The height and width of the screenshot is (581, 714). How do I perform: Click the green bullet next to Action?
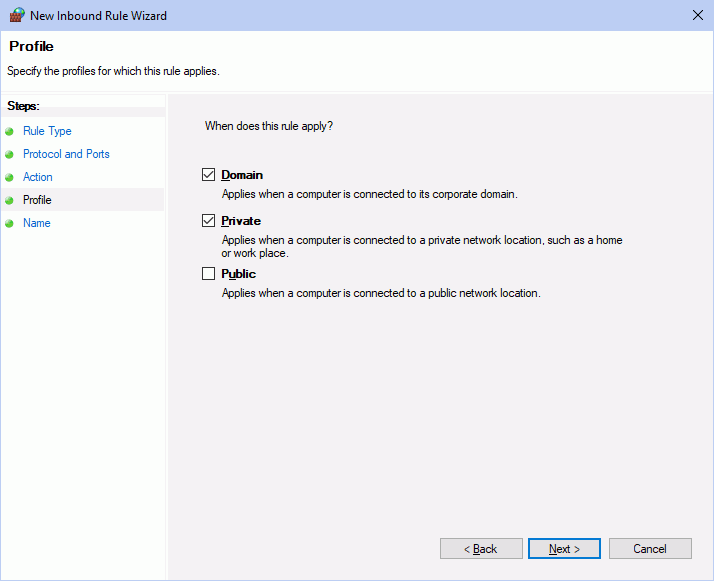[10, 177]
